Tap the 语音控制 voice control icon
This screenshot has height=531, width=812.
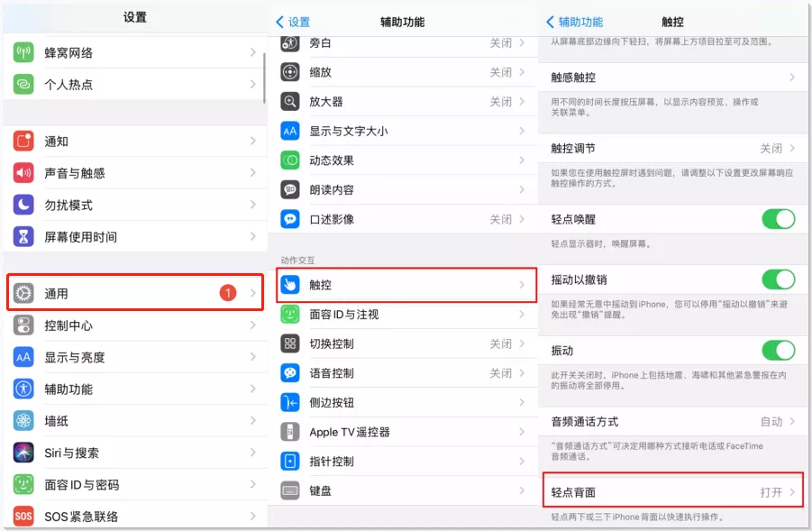(290, 373)
